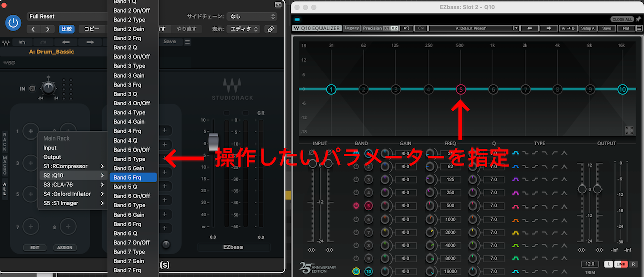Toggle the R channel button in Q10

click(x=634, y=264)
